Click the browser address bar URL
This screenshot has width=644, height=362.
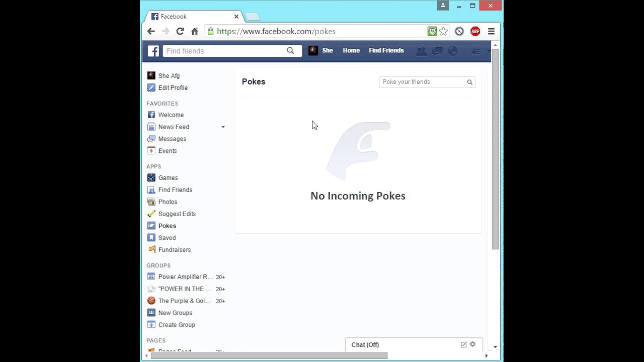coord(276,31)
